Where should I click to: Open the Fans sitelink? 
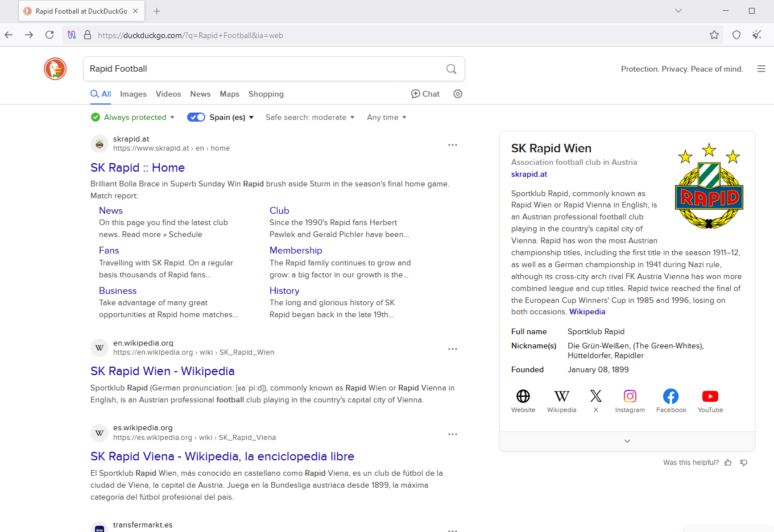pos(109,250)
